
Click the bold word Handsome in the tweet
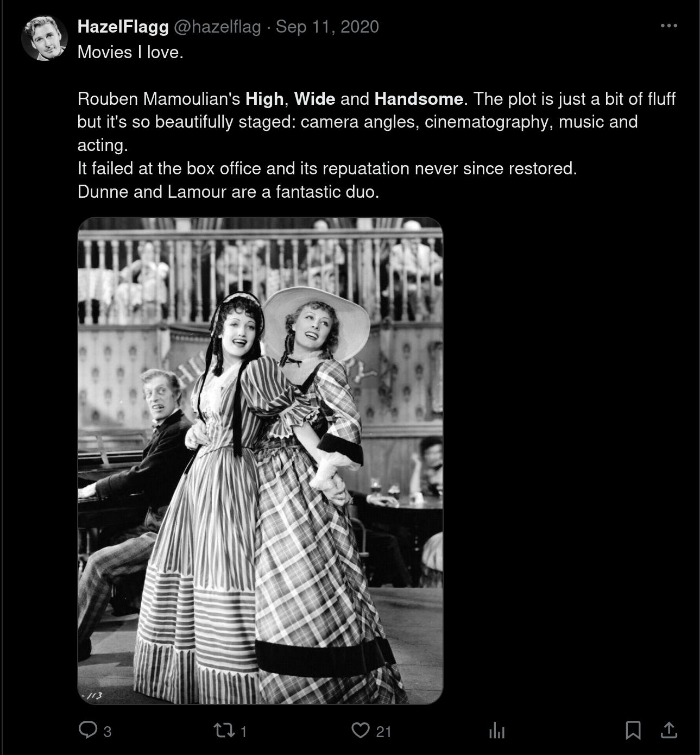click(x=419, y=99)
